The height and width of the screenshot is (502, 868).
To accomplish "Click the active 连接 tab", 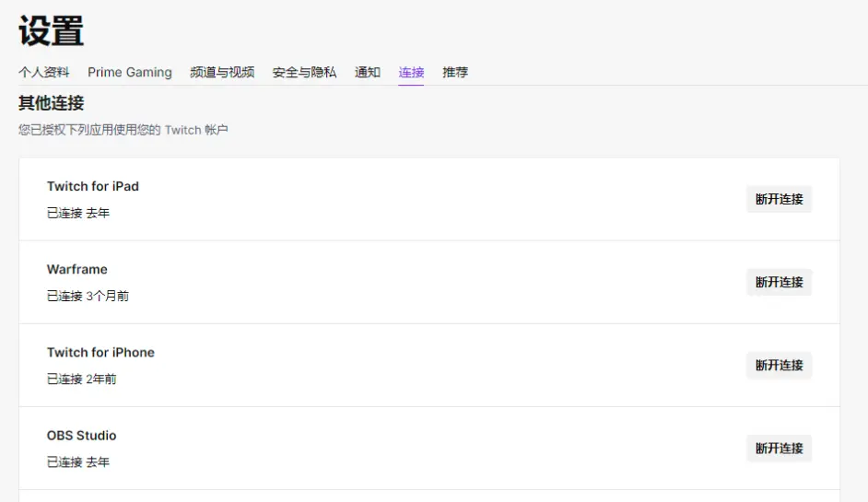I will click(x=411, y=72).
